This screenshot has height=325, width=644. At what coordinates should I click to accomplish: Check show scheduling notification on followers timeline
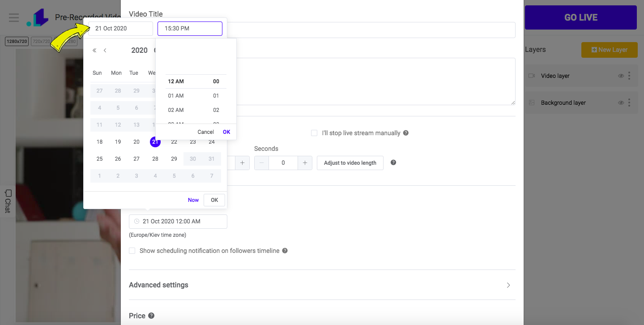[x=132, y=251]
